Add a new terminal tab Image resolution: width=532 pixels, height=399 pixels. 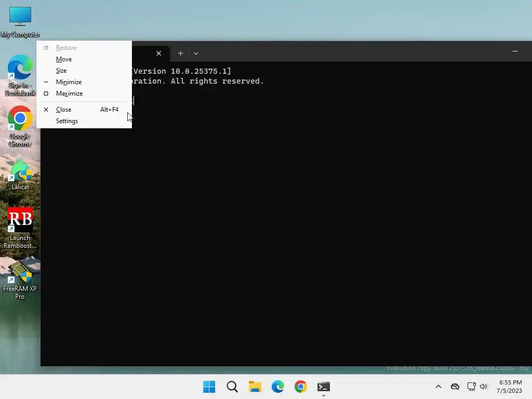click(180, 54)
